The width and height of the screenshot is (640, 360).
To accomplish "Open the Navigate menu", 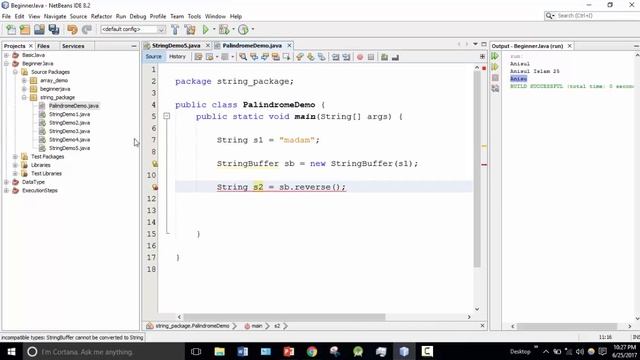I will (x=55, y=16).
